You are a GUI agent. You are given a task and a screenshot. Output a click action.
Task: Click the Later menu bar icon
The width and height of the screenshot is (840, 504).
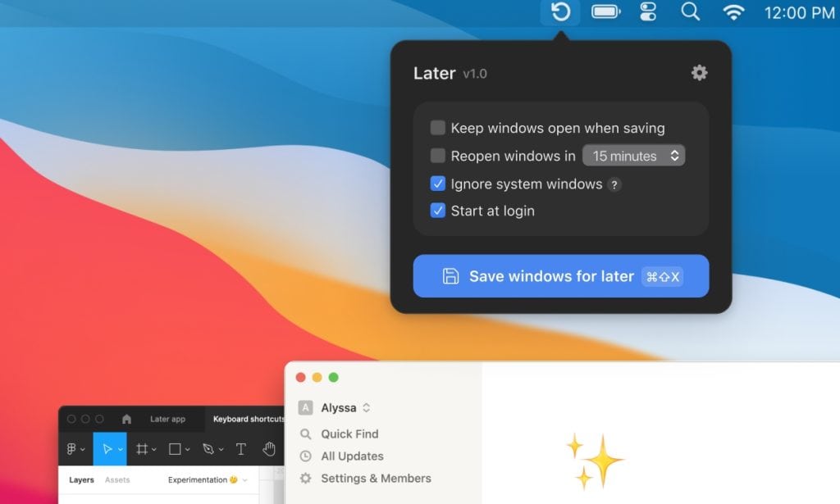559,11
